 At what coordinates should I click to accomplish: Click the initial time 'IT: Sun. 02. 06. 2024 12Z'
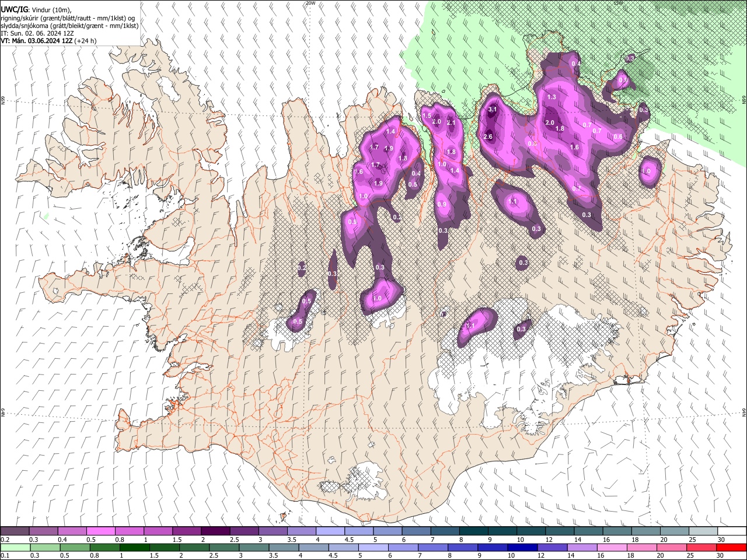point(37,33)
